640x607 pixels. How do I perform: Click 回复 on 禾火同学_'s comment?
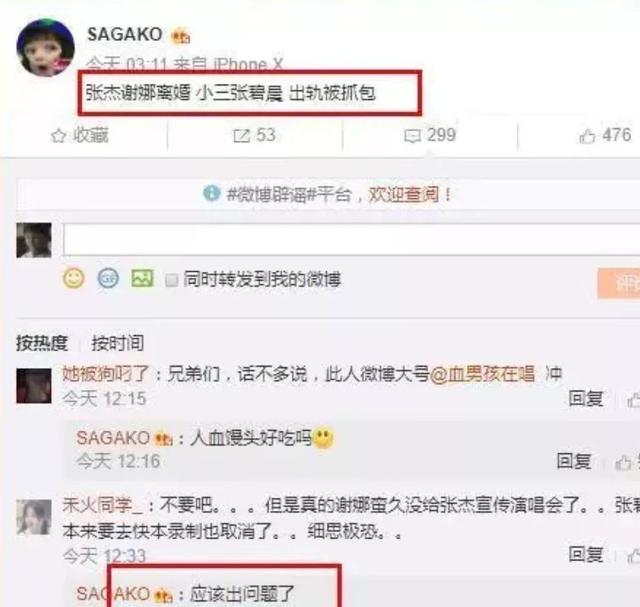pos(586,554)
